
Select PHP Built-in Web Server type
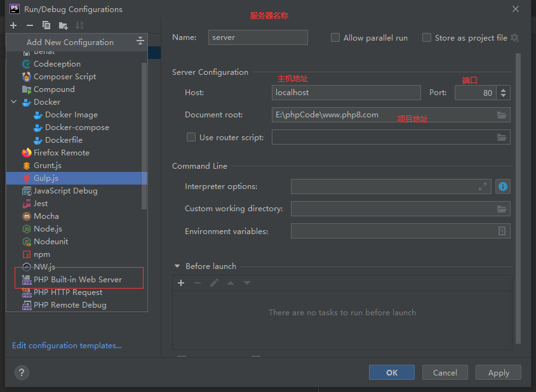coord(77,279)
